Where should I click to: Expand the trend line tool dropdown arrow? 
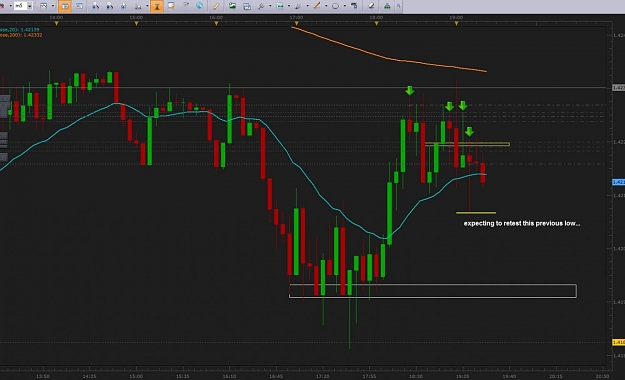point(326,6)
